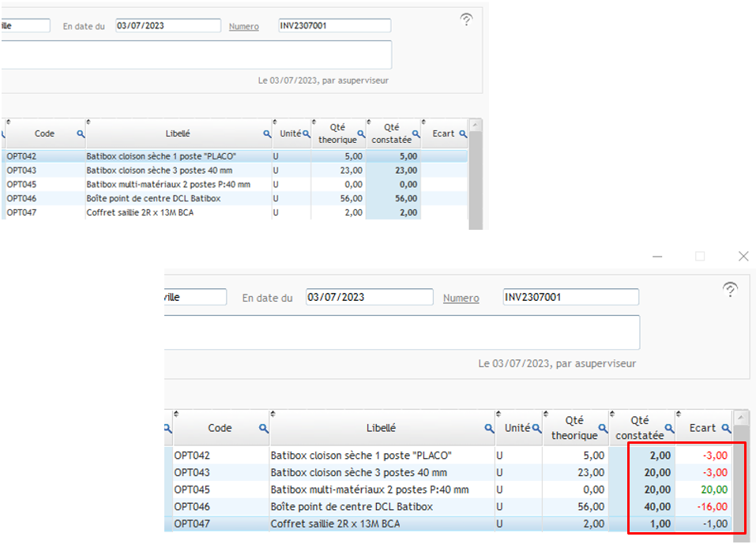This screenshot has height=548, width=756.
Task: Click the help question-mark icon in lower window
Action: (x=731, y=289)
